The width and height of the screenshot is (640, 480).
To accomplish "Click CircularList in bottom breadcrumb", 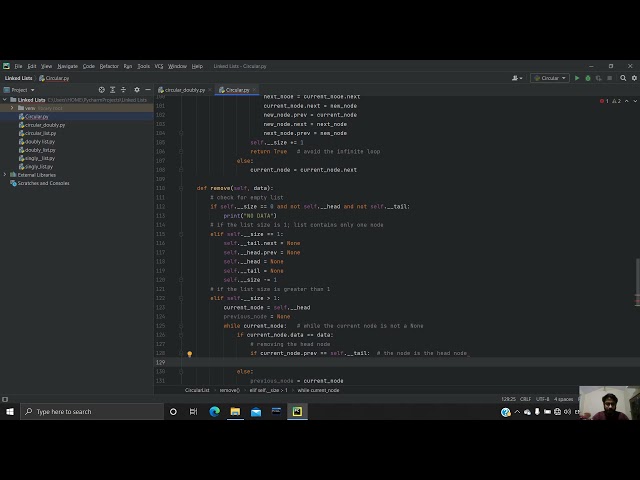I will coord(197,390).
